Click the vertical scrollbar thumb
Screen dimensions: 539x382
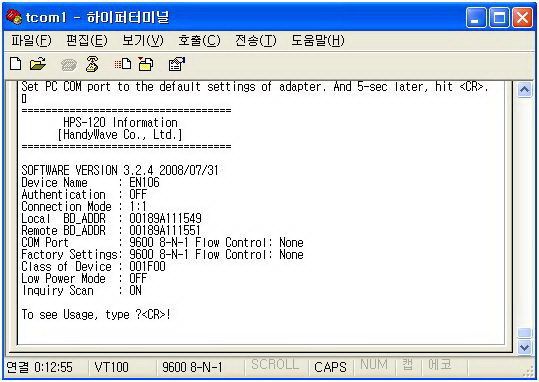coord(525,333)
